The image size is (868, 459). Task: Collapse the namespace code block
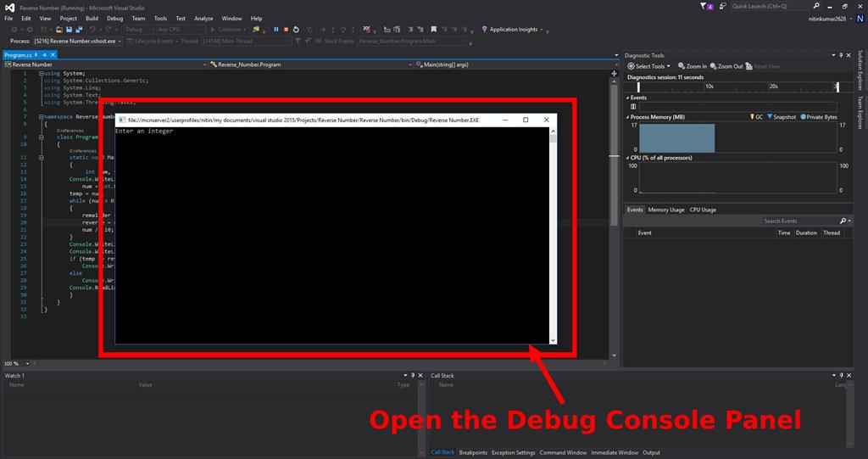tap(41, 117)
